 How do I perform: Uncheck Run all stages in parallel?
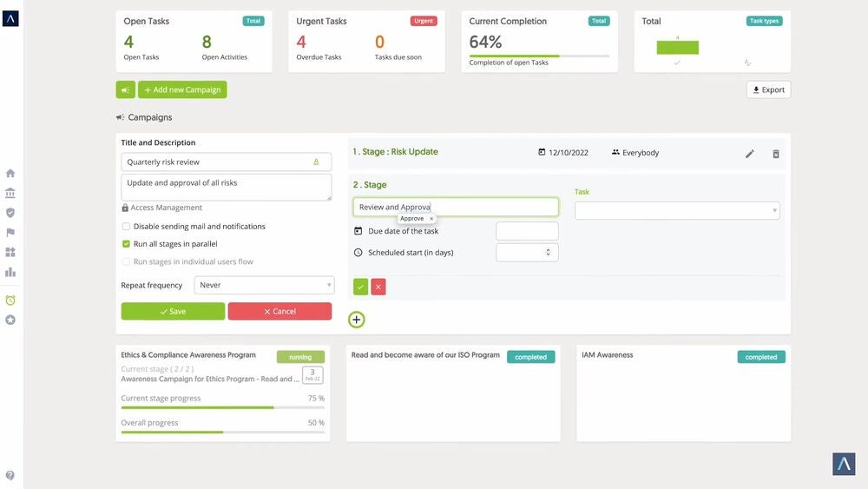127,244
